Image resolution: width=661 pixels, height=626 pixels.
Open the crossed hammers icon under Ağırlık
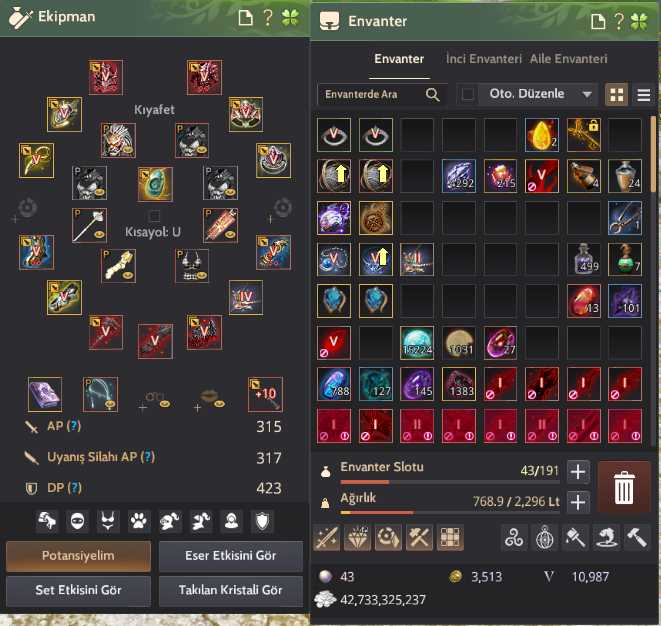[419, 537]
